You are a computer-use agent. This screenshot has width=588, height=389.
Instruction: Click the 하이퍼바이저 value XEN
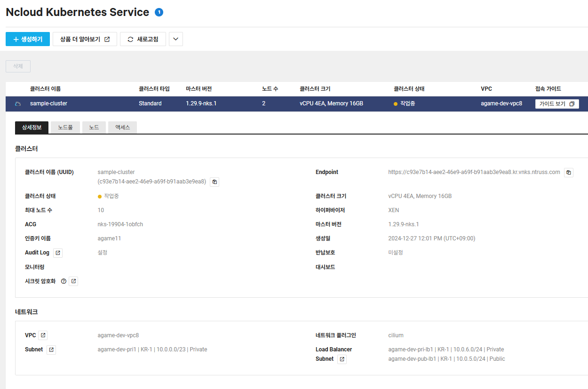pos(394,210)
